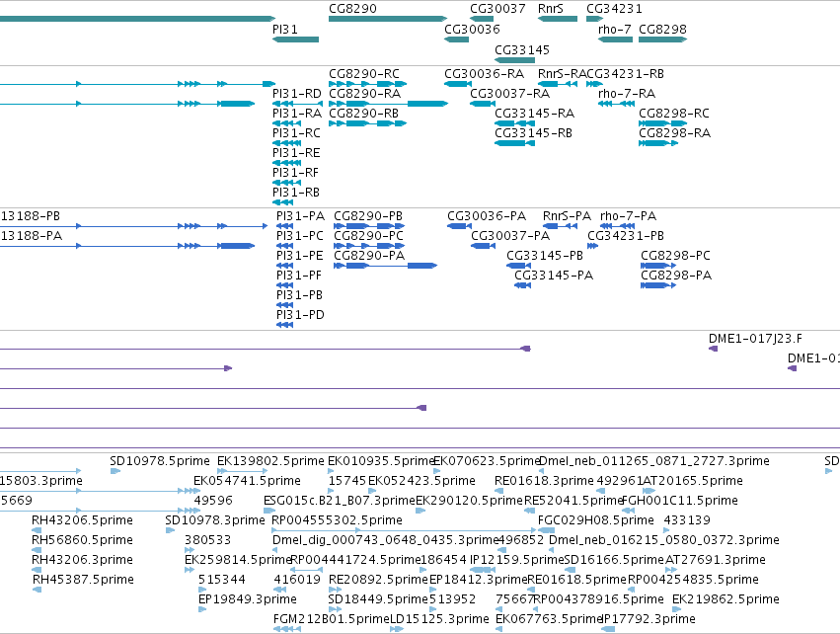Click transcript label rho-7-RA
This screenshot has width=840, height=634.
(x=626, y=94)
